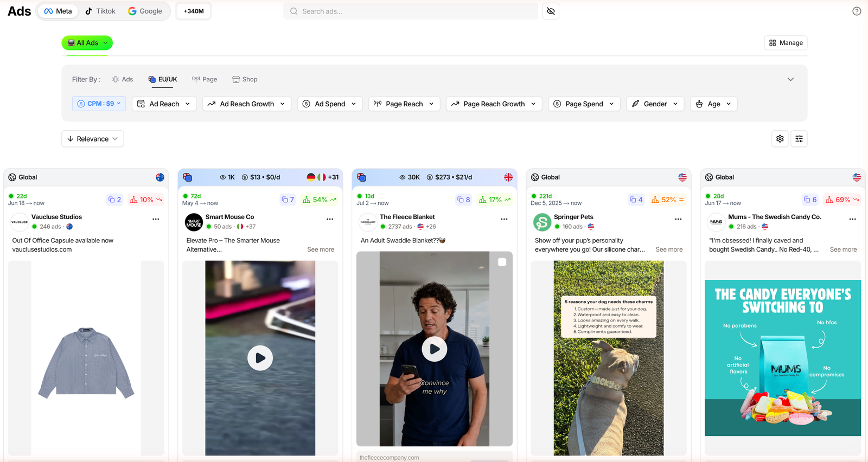Click the filter sliders icon
Viewport: 868px width, 462px height.
(799, 139)
